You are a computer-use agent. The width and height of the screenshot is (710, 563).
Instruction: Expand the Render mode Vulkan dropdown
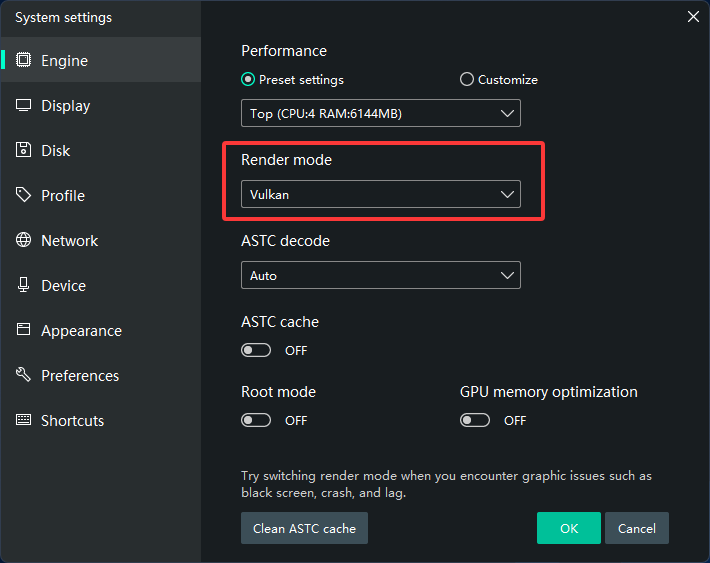pyautogui.click(x=380, y=195)
